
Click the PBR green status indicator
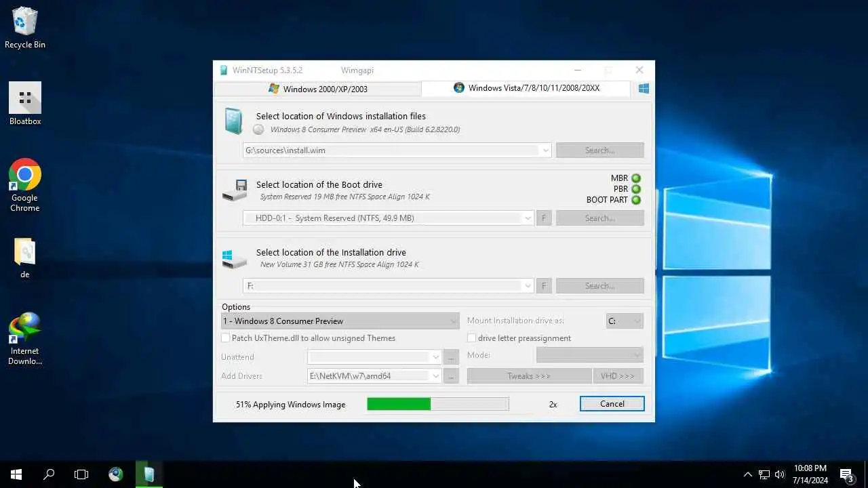click(x=636, y=189)
